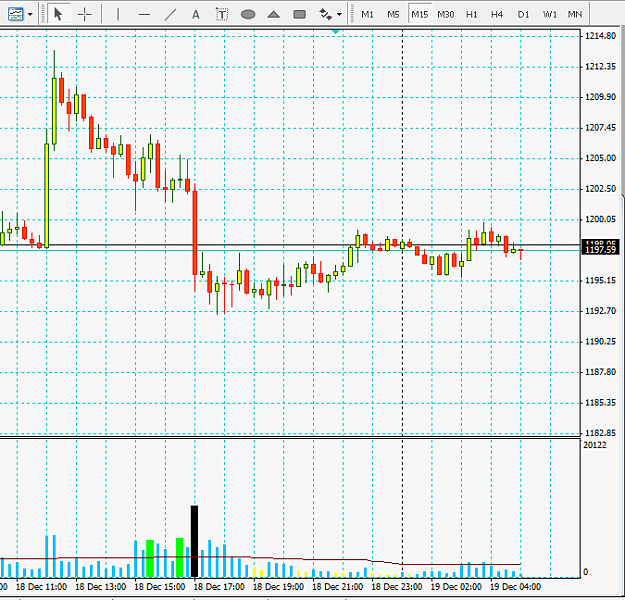Screen dimensions: 625x600
Task: Select the rectangle shape tool
Action: (299, 15)
